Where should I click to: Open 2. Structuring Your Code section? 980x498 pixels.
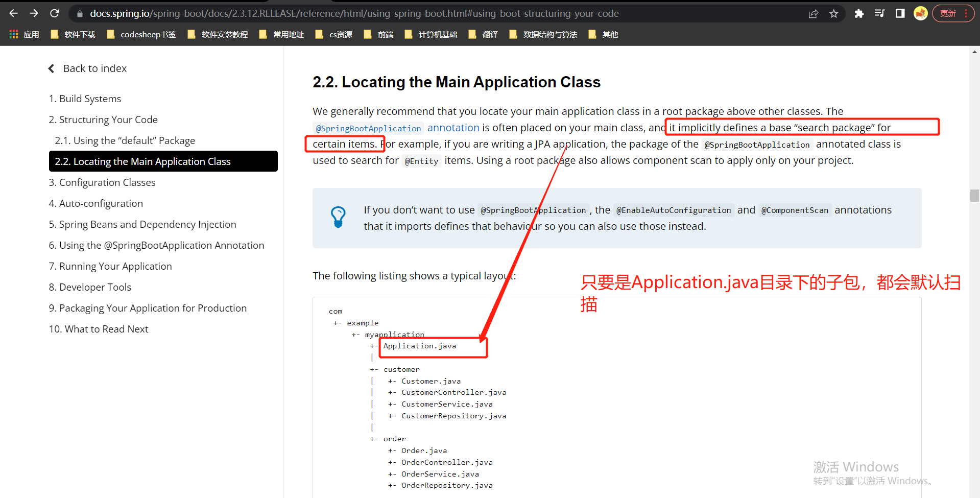103,120
